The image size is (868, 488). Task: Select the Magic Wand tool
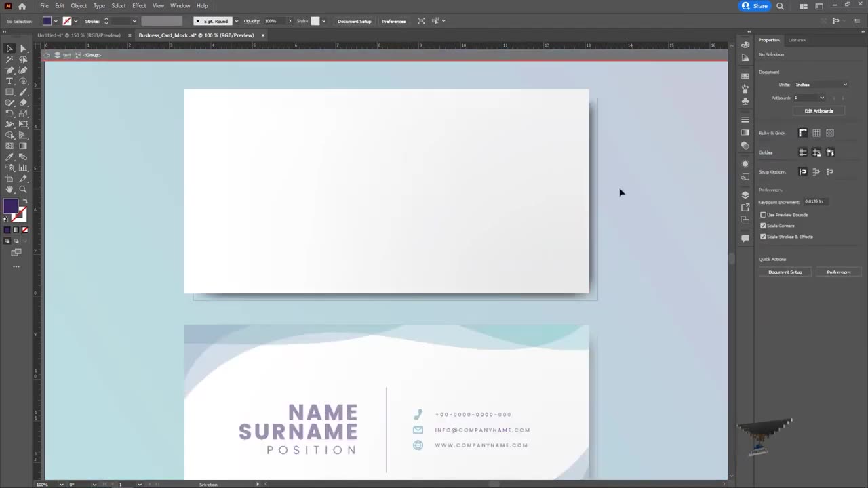tap(9, 60)
